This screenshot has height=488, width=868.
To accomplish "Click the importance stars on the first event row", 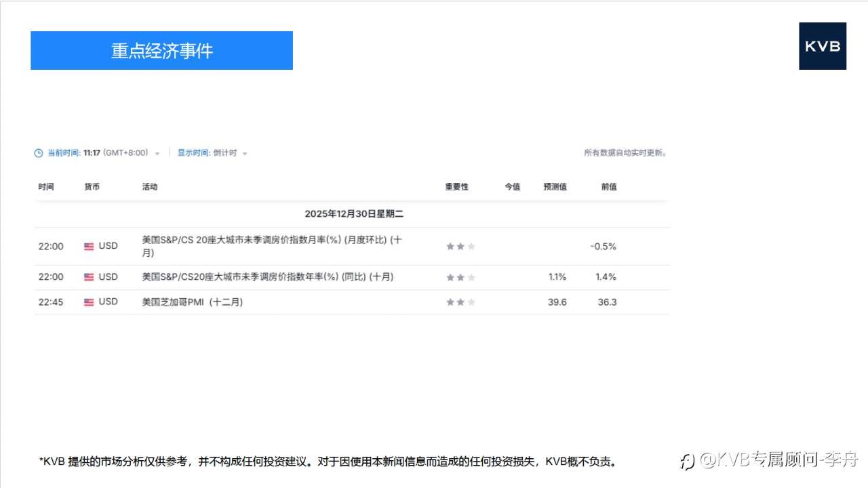I will tap(460, 246).
